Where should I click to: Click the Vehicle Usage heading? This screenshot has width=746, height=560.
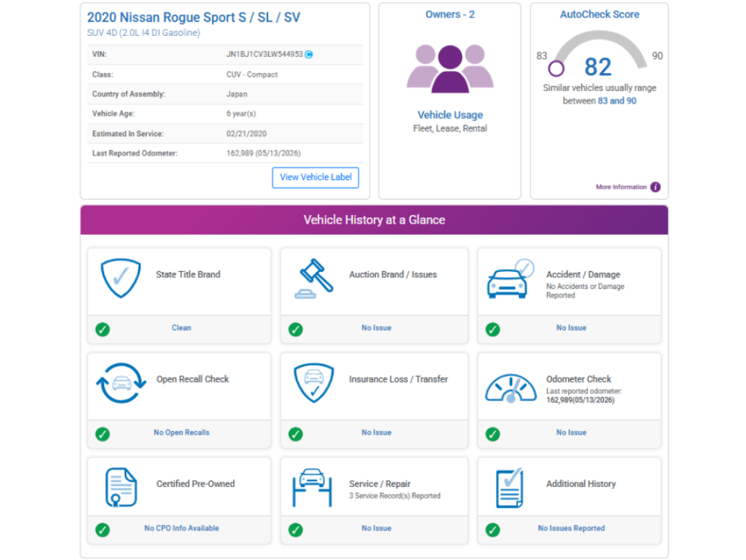[450, 115]
